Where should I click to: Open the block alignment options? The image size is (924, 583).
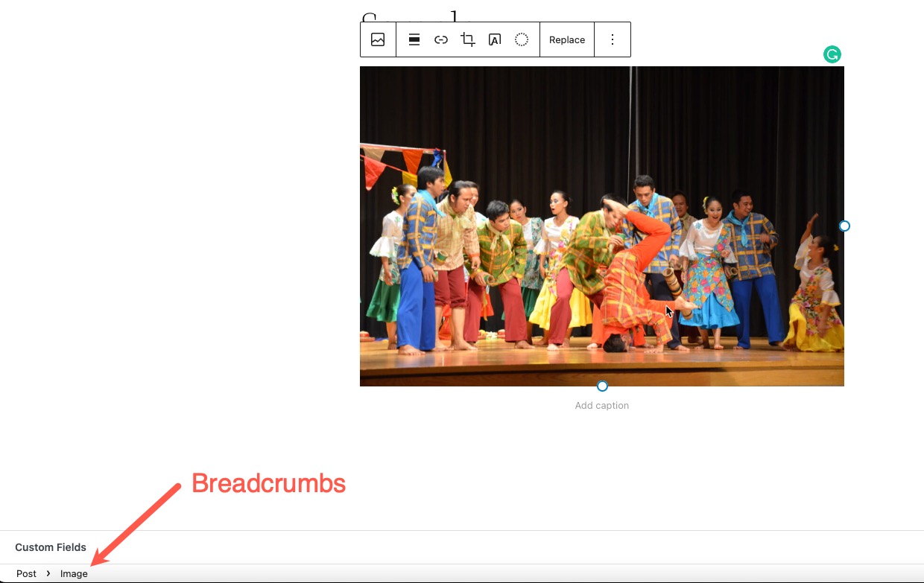pyautogui.click(x=414, y=40)
